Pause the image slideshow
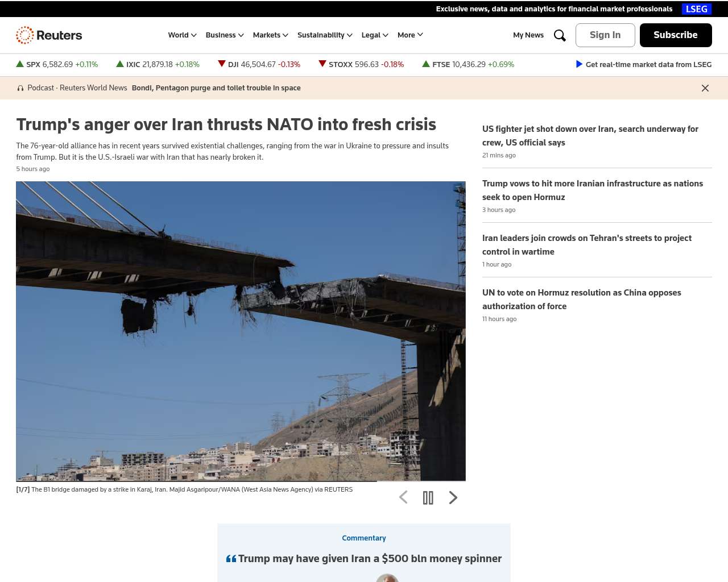This screenshot has height=582, width=728. (428, 498)
